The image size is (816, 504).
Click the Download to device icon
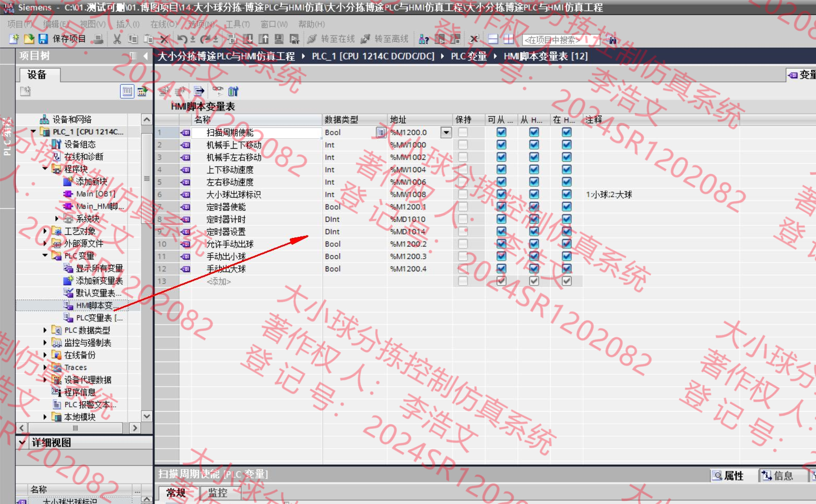[x=248, y=39]
